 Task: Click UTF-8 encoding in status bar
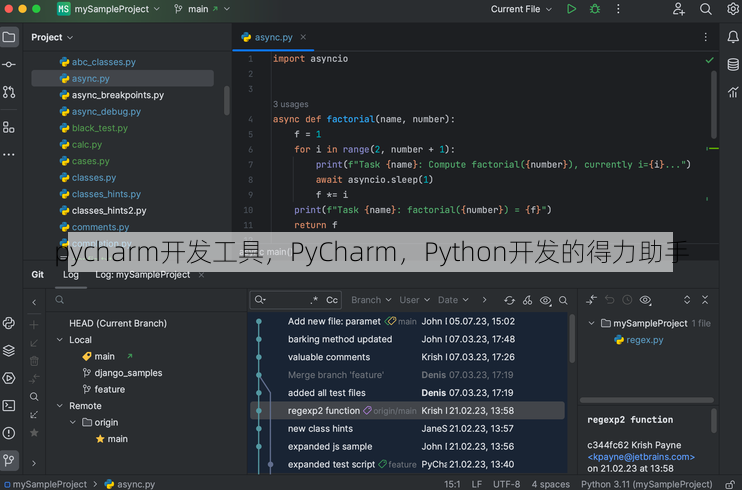point(506,484)
